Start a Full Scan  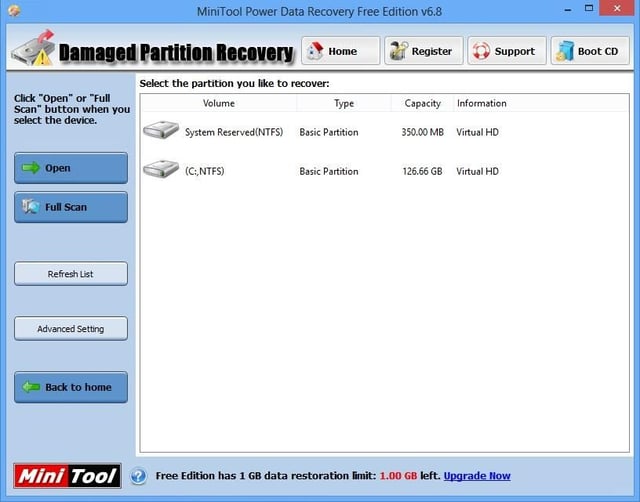pos(71,207)
